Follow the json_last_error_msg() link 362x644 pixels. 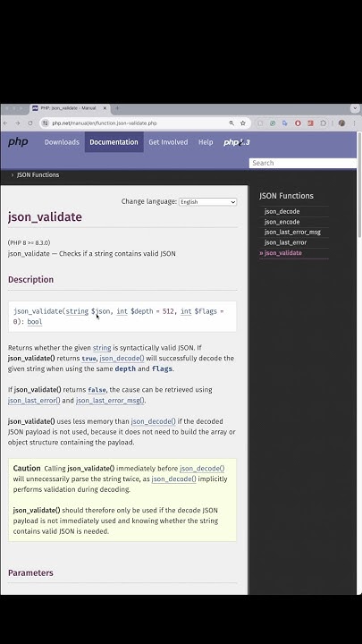[110, 401]
